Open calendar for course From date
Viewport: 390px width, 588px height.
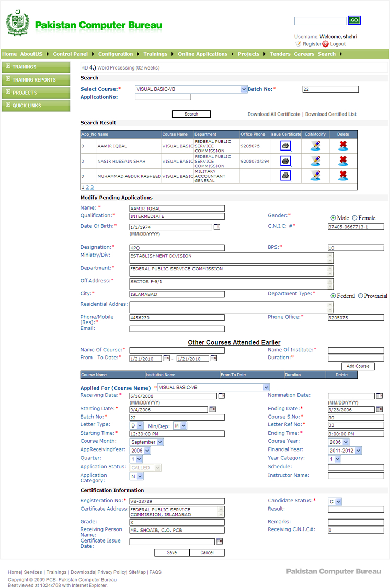pos(166,359)
